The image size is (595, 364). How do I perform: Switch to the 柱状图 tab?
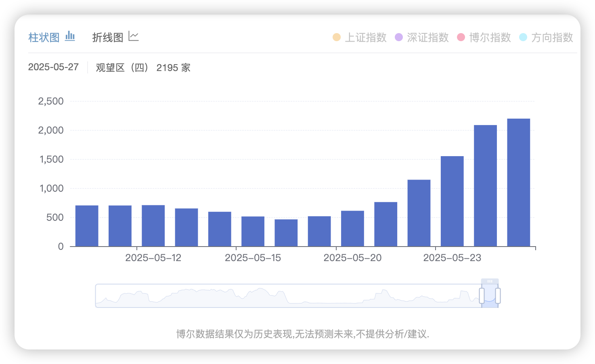pyautogui.click(x=44, y=38)
